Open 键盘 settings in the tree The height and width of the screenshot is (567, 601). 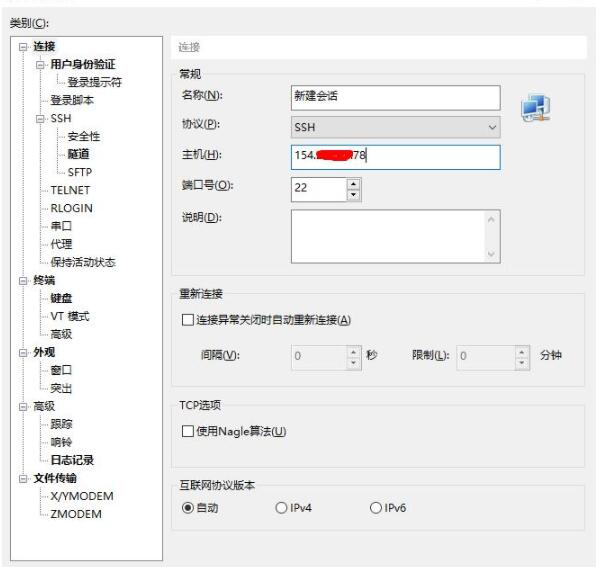[61, 298]
